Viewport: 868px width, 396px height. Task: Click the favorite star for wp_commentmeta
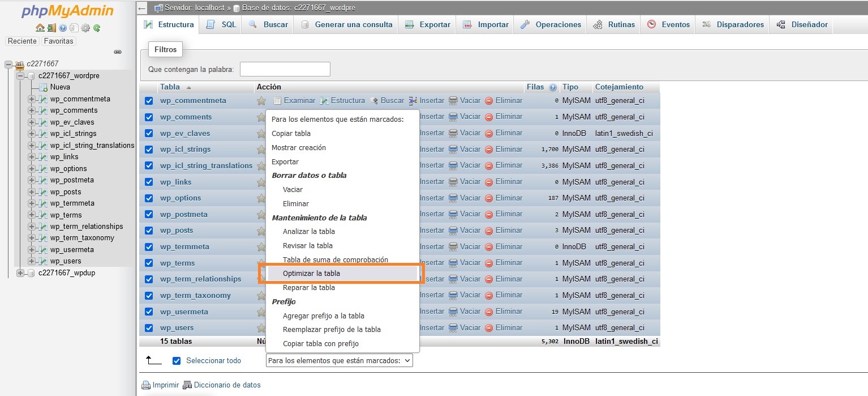(261, 101)
